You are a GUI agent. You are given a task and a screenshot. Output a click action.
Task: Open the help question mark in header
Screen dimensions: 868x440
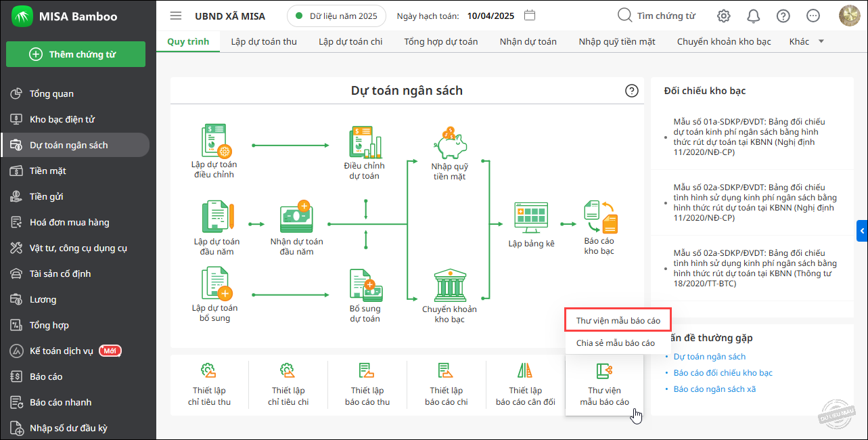(x=783, y=16)
